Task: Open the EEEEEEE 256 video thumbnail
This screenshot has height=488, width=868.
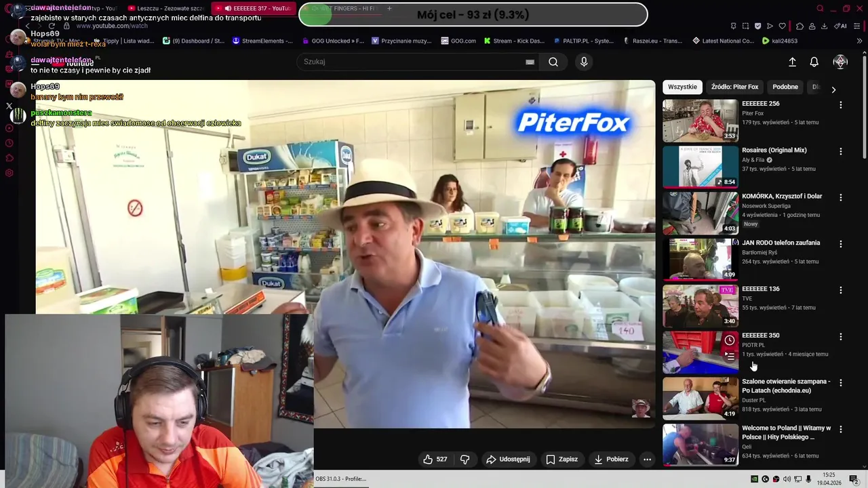Action: 701,121
